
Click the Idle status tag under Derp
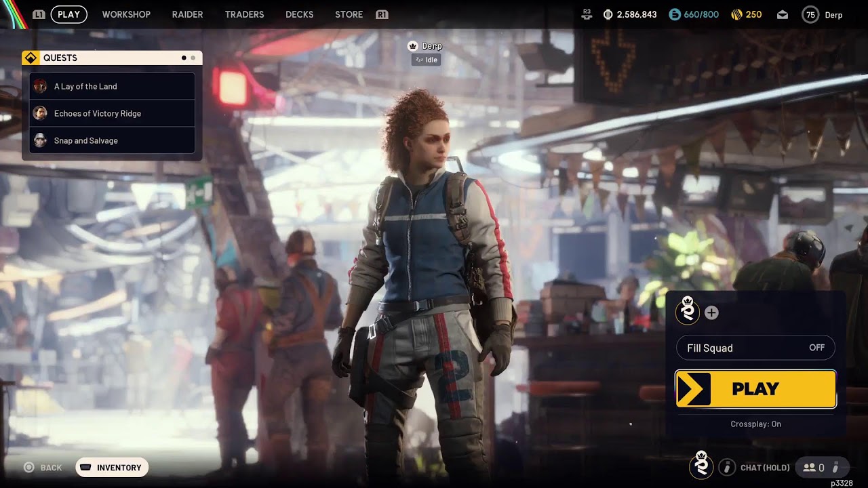point(426,60)
